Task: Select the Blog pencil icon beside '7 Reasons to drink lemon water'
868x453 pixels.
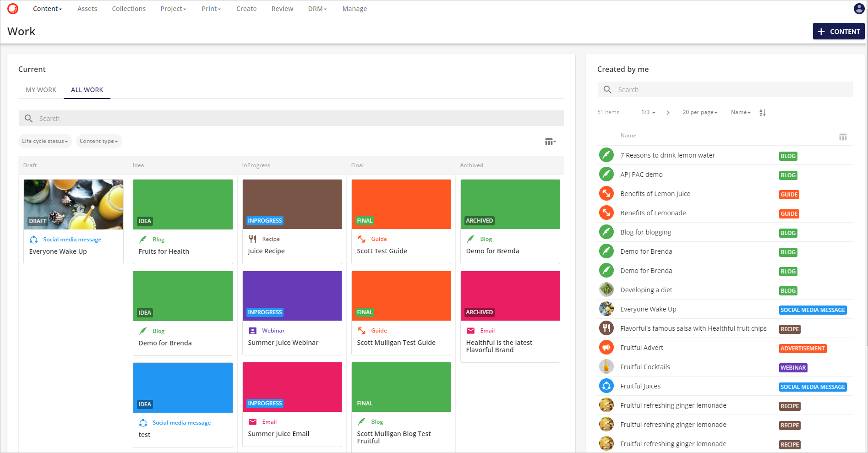Action: (x=606, y=155)
